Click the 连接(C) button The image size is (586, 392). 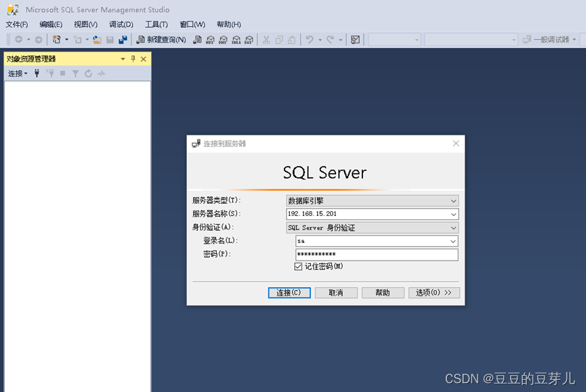pyautogui.click(x=289, y=292)
